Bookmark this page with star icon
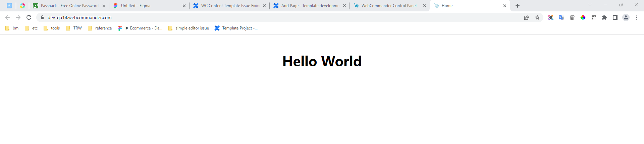Viewport: 644px width, 144px height. tap(537, 17)
